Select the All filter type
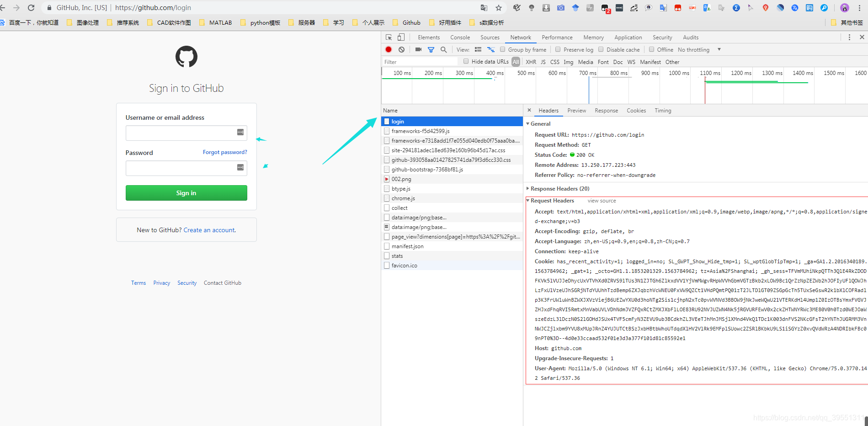868x426 pixels. pyautogui.click(x=516, y=62)
